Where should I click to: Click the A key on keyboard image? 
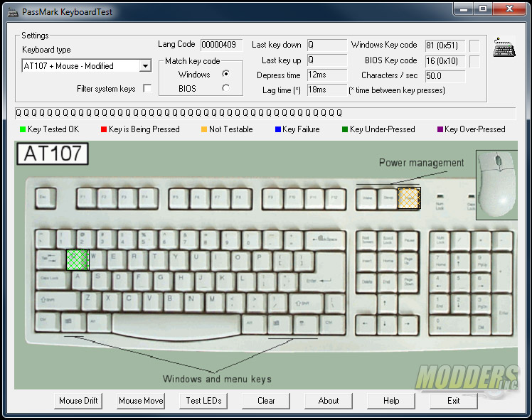coord(81,280)
